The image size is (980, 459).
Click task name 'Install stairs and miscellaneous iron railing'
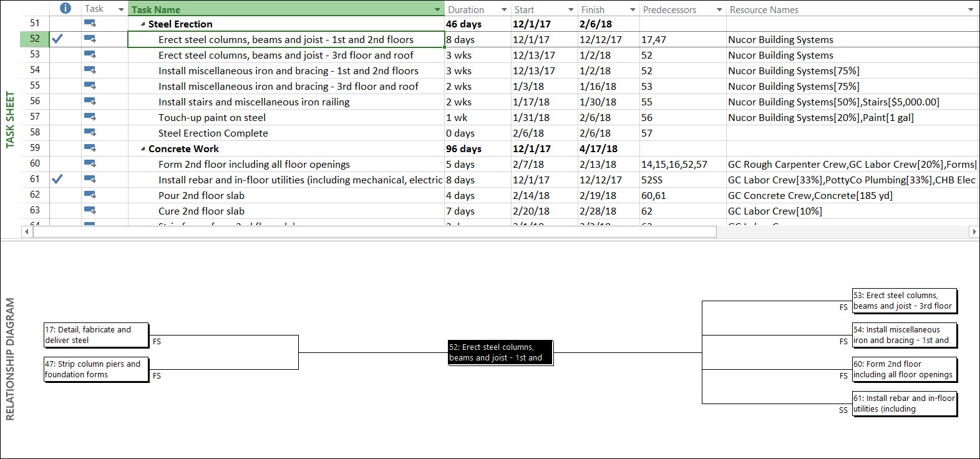pyautogui.click(x=254, y=102)
